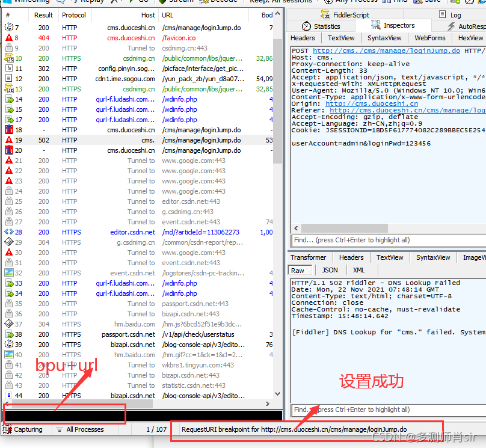The height and width of the screenshot is (448, 486).
Task: Click the breakpoint icon of session 18
Action: pos(9,129)
